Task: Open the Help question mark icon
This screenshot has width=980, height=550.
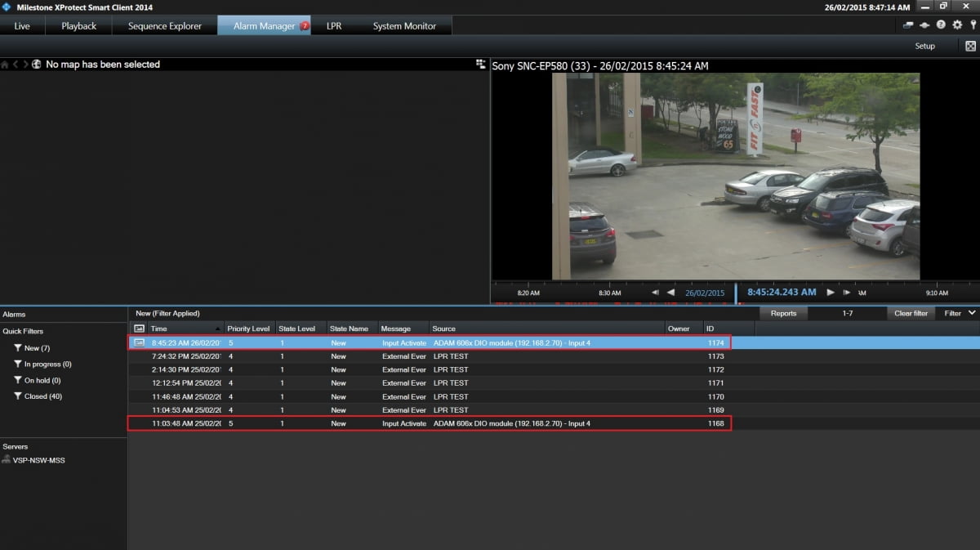Action: pyautogui.click(x=941, y=25)
